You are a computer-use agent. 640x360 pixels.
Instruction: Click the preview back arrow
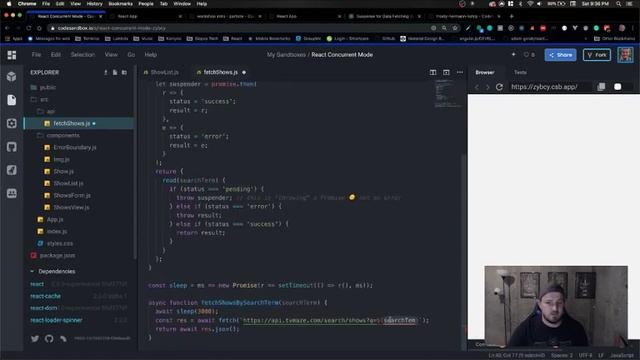(477, 87)
